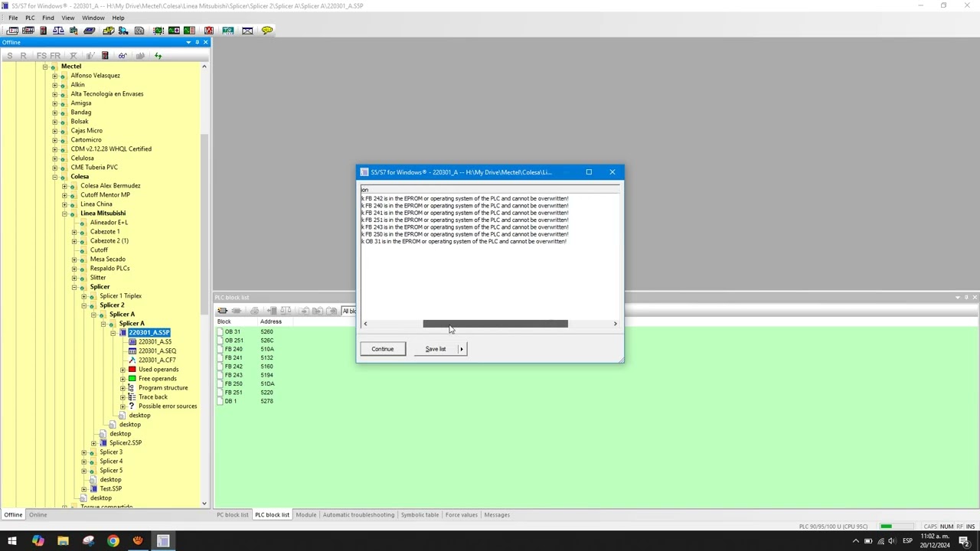980x551 pixels.
Task: Open the notifications icon in system tray
Action: click(x=965, y=541)
